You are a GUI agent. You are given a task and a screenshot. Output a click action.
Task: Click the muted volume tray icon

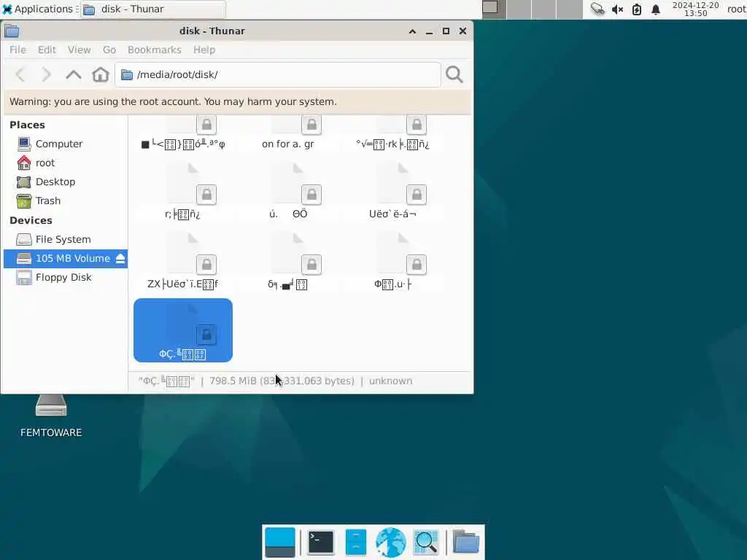tap(617, 9)
